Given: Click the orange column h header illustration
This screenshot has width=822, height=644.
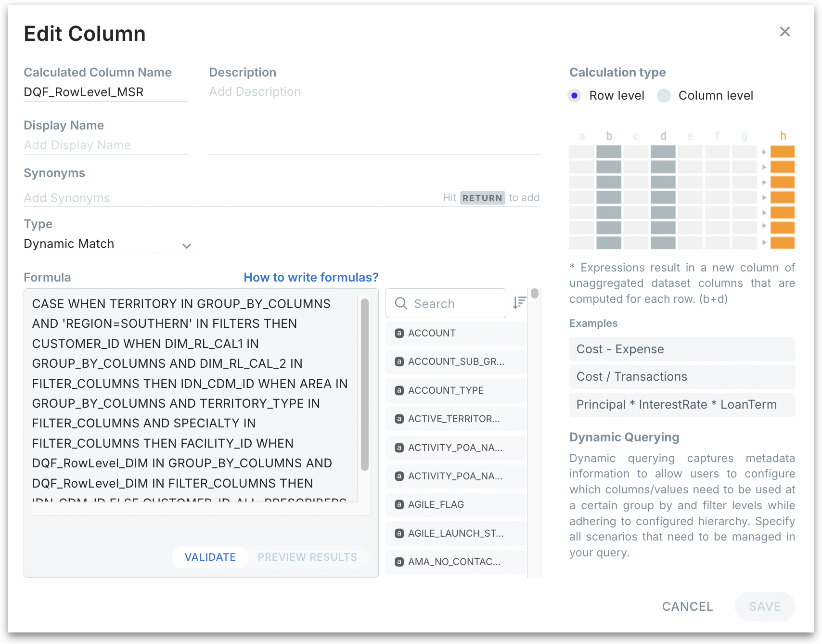Looking at the screenshot, I should (x=783, y=136).
